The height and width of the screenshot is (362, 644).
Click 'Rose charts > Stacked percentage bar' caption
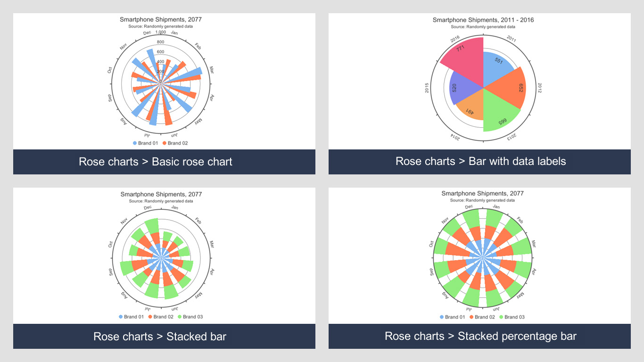(480, 336)
